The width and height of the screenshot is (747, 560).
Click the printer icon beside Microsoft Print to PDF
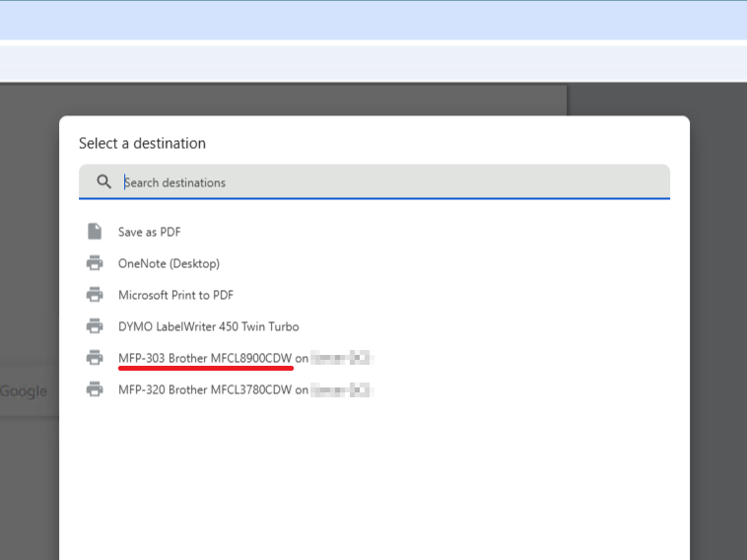click(x=95, y=295)
